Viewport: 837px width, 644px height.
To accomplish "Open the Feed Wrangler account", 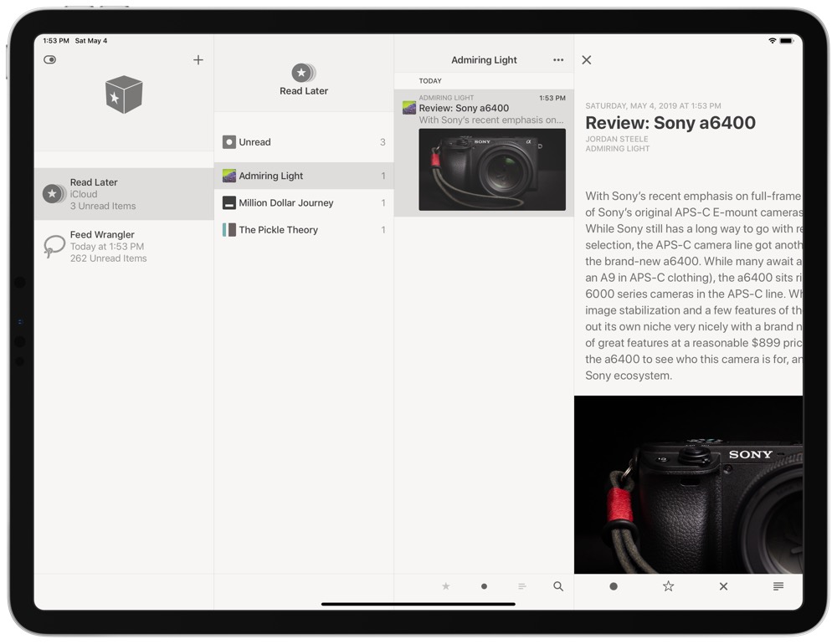I will click(124, 246).
